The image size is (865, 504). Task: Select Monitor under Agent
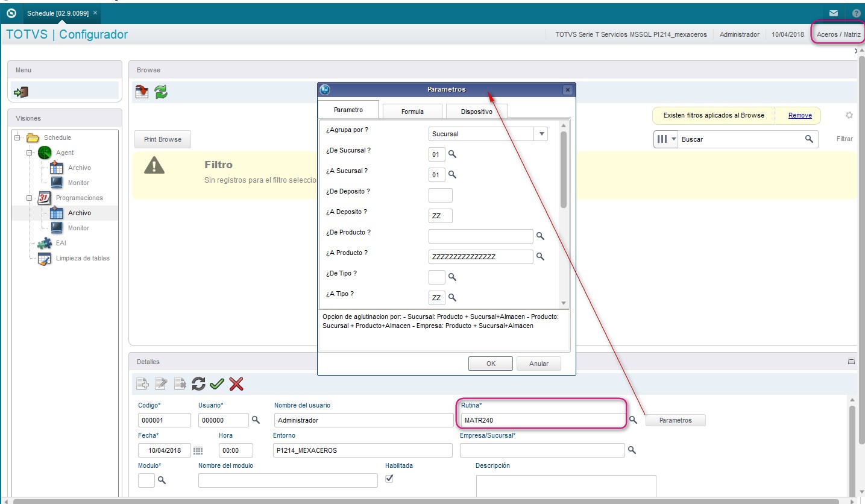tap(78, 183)
